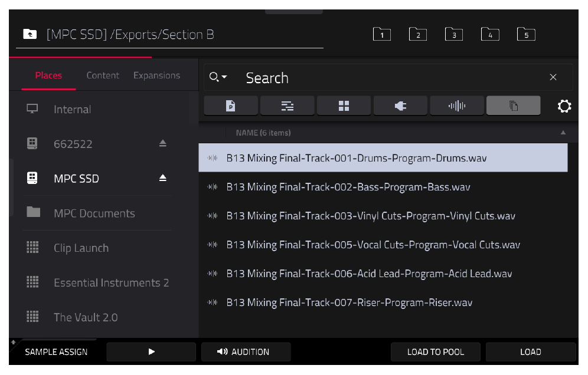This screenshot has width=588, height=375.
Task: Click waveform icon beside Riser.wav
Action: 213,302
